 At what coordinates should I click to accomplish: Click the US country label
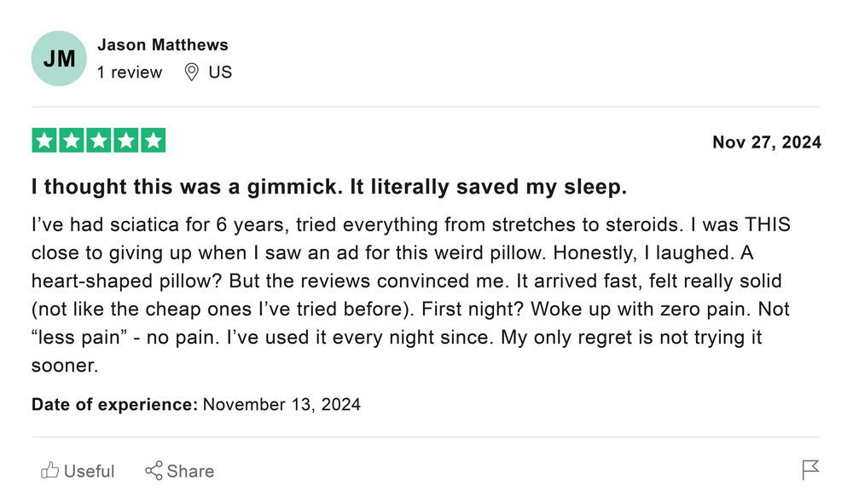coord(220,72)
